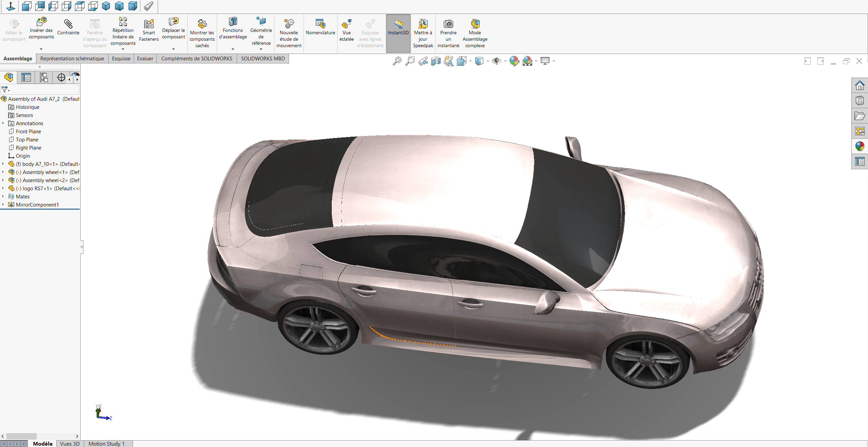Click the Contrainte button

[68, 27]
